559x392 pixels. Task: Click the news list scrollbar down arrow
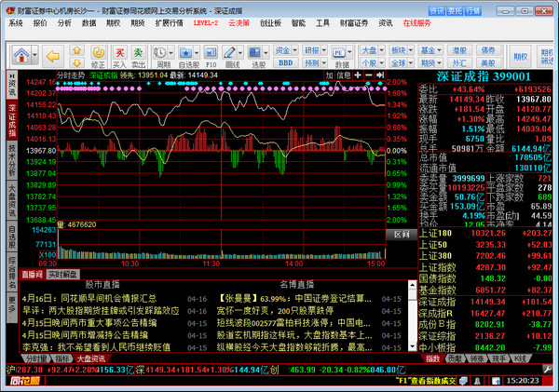(412, 346)
